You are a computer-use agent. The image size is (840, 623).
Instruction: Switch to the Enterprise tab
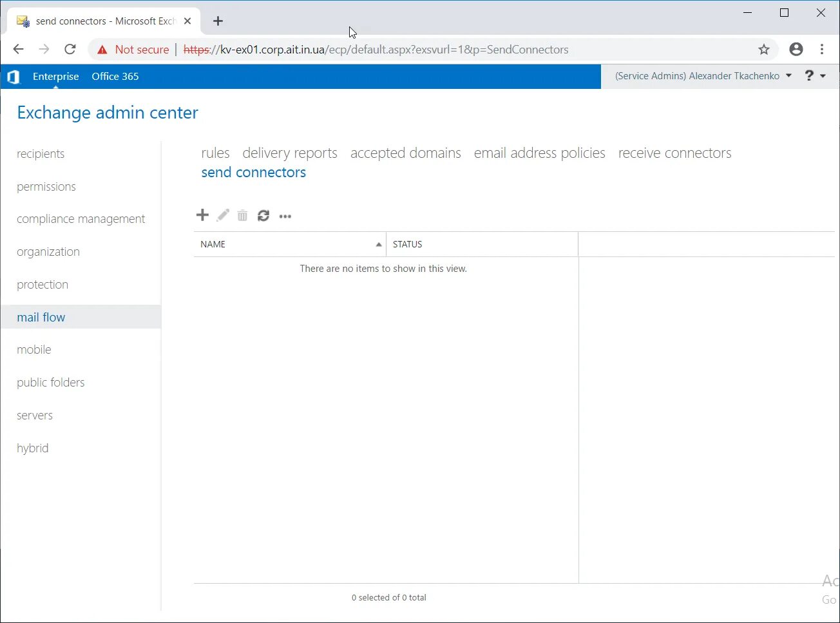[55, 76]
